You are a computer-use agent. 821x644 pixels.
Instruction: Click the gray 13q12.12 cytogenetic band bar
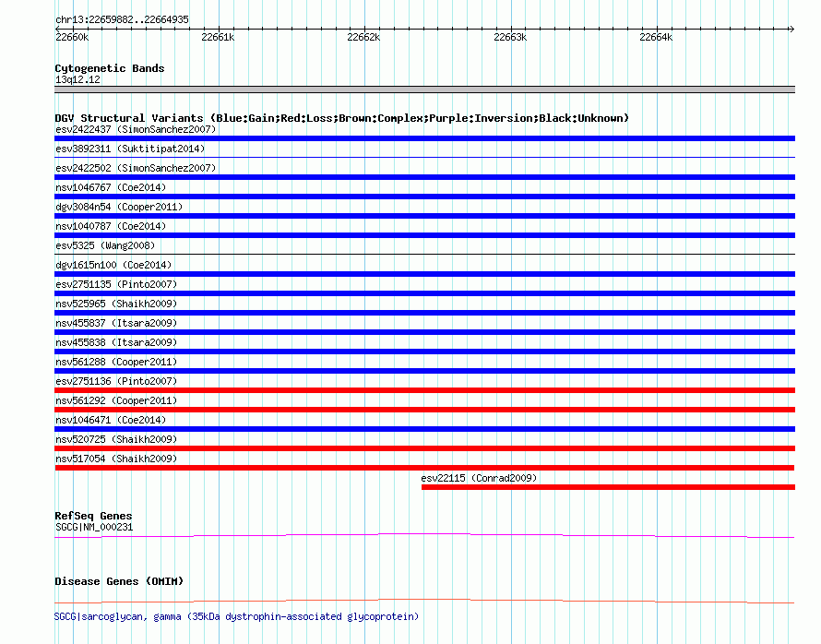coord(424,89)
